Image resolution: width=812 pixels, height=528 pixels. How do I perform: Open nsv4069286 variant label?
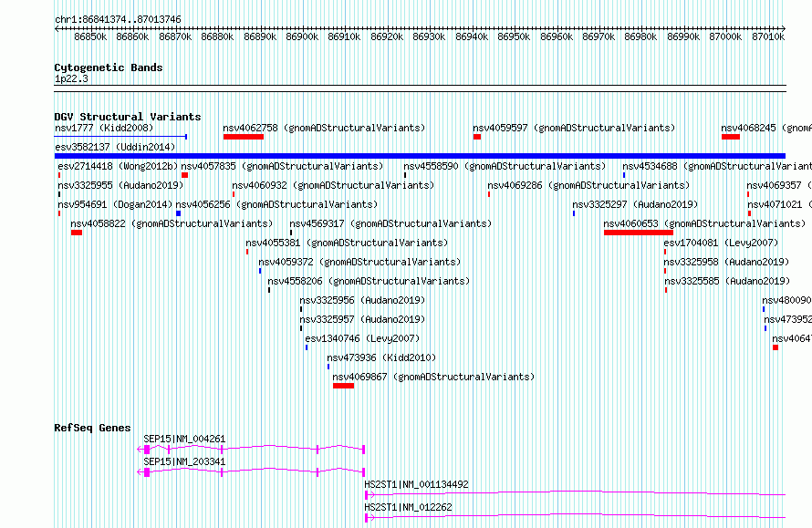coord(588,185)
